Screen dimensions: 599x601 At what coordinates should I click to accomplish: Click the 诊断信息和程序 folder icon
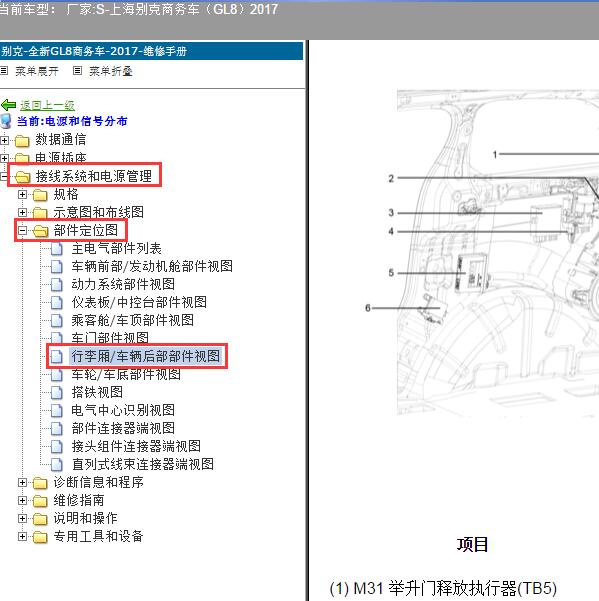[40, 483]
